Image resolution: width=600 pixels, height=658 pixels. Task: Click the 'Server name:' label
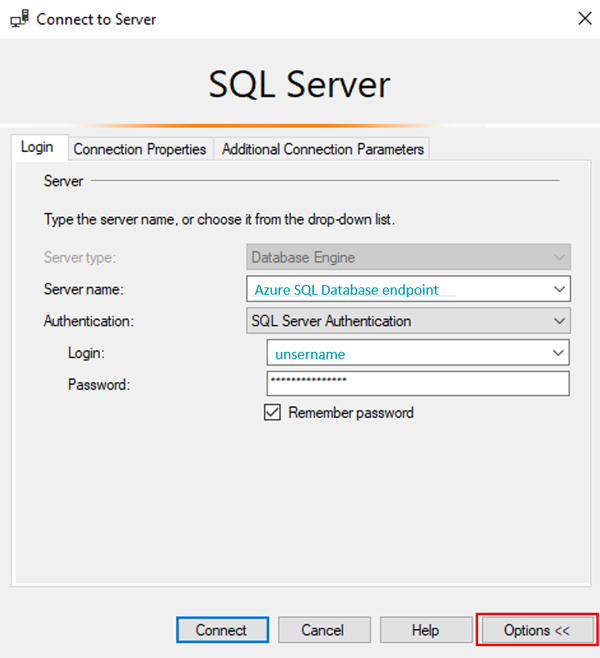click(83, 289)
